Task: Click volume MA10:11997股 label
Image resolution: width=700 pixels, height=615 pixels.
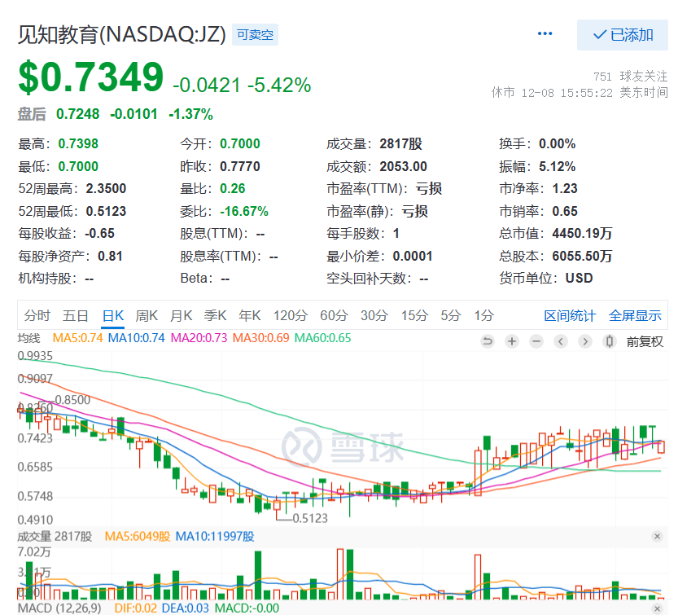Action: [215, 536]
